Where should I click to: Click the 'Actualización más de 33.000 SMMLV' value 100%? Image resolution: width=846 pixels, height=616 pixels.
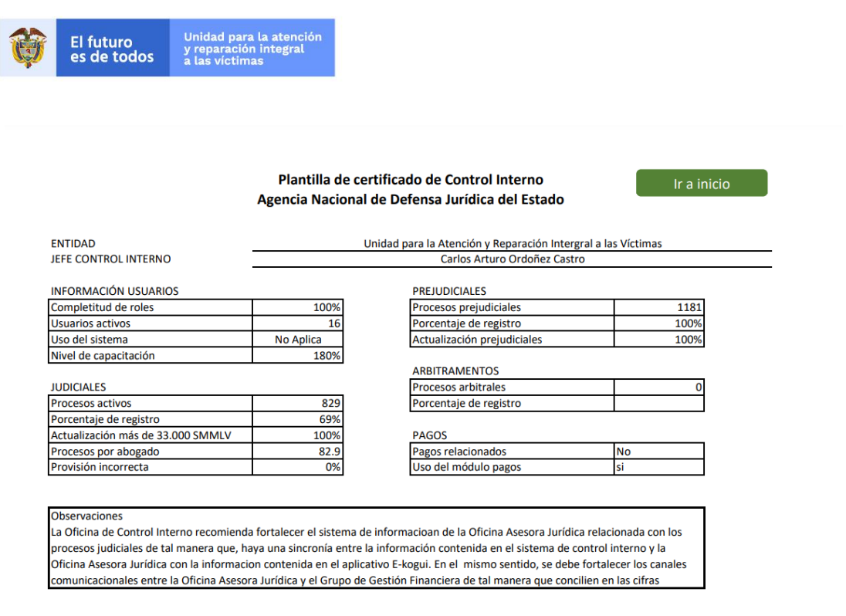click(x=298, y=435)
